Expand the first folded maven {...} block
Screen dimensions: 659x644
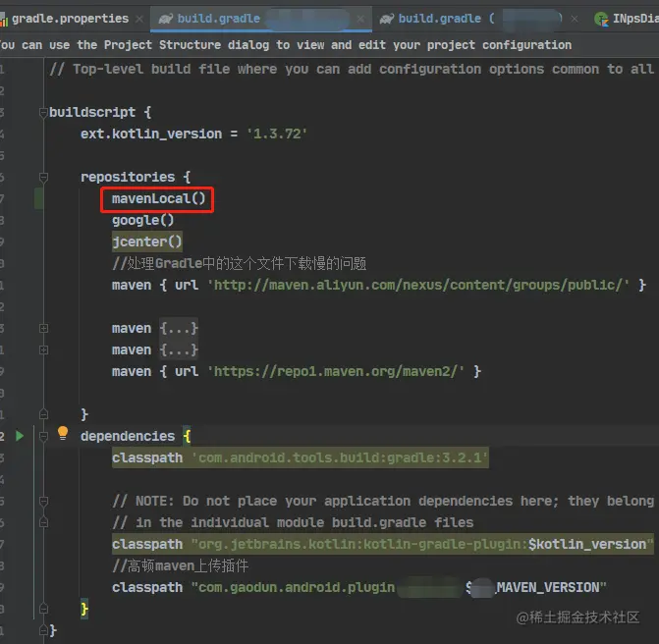tap(43, 328)
